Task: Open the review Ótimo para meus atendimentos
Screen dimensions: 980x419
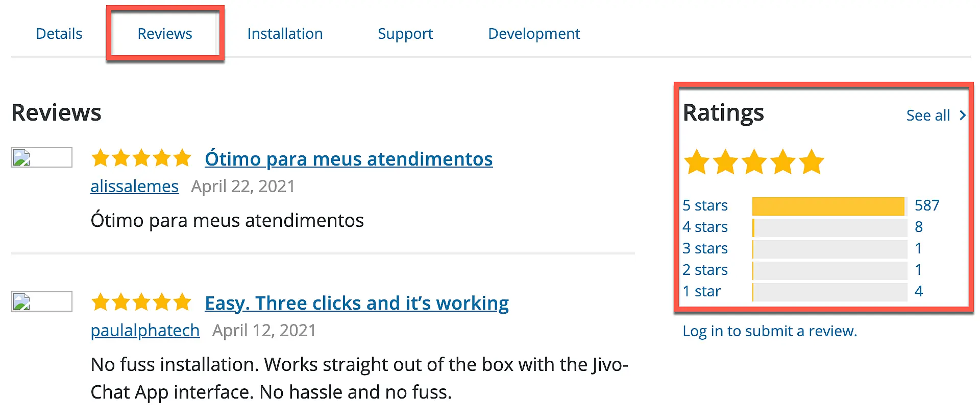Action: [349, 159]
